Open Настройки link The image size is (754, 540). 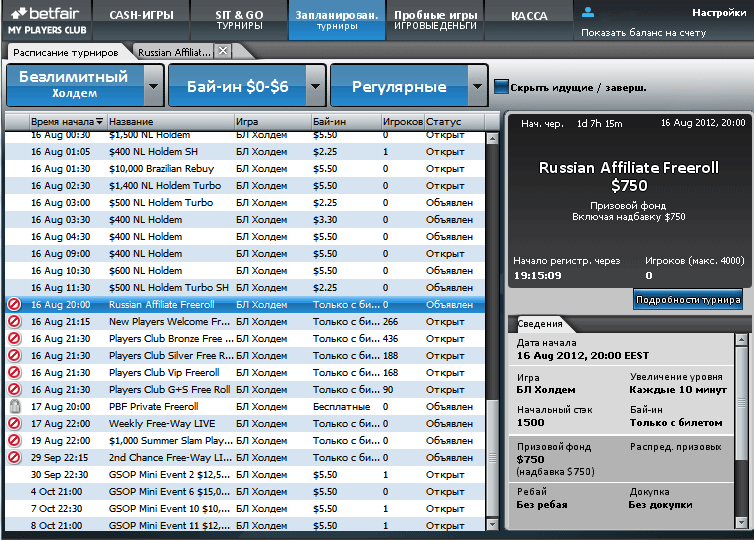[718, 13]
